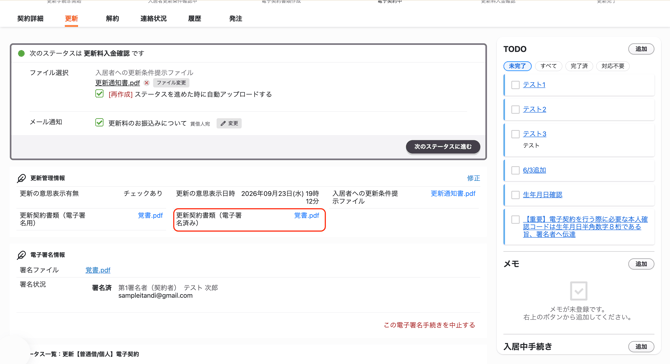Filter TODO list by 完了済

tap(579, 66)
